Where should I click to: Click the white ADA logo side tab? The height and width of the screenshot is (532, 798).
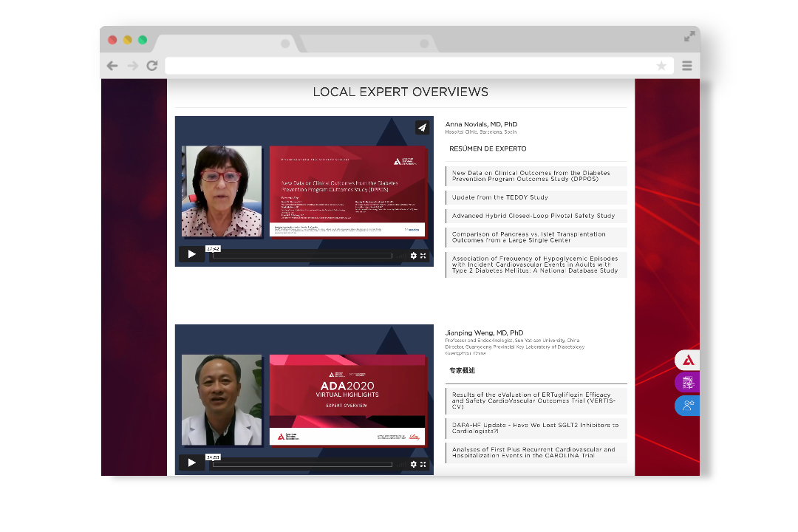(688, 361)
